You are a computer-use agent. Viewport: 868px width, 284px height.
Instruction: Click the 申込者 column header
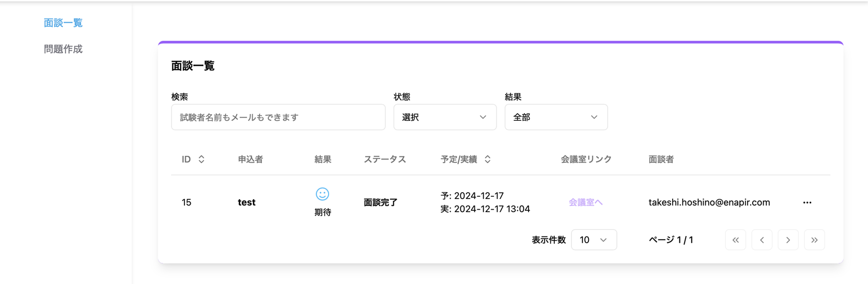pyautogui.click(x=251, y=160)
